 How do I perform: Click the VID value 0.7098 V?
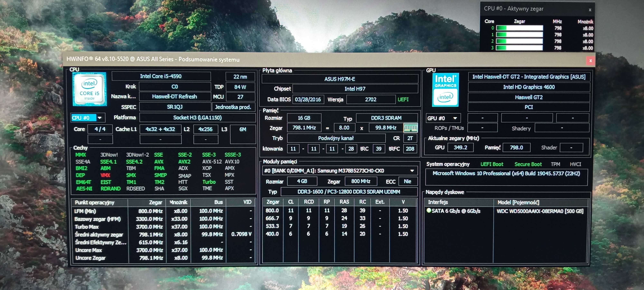[x=241, y=234]
